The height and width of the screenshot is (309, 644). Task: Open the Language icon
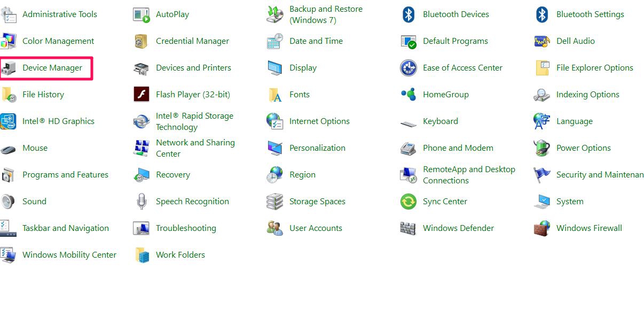pos(542,121)
